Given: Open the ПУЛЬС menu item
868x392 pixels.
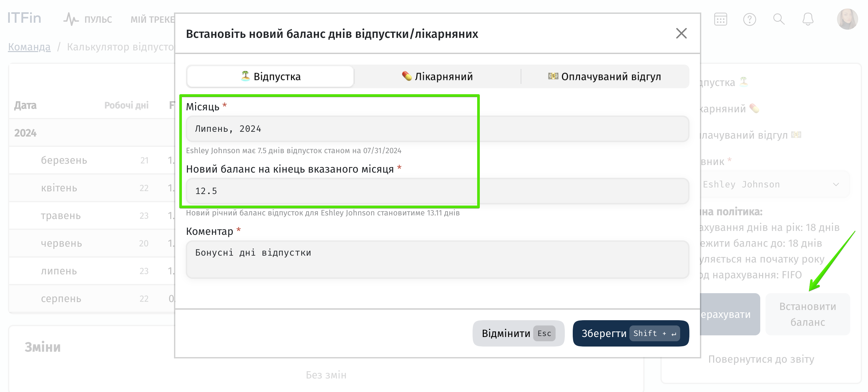Looking at the screenshot, I should 98,19.
